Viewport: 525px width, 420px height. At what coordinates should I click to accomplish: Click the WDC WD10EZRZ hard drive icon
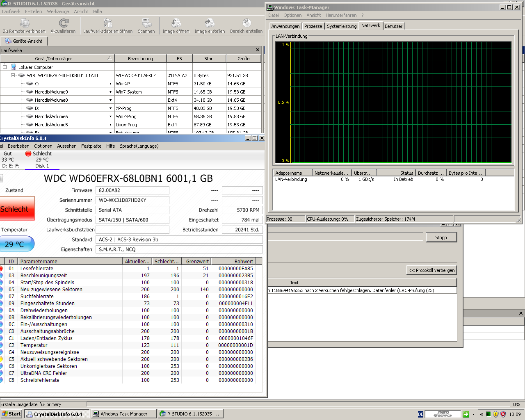[21, 75]
